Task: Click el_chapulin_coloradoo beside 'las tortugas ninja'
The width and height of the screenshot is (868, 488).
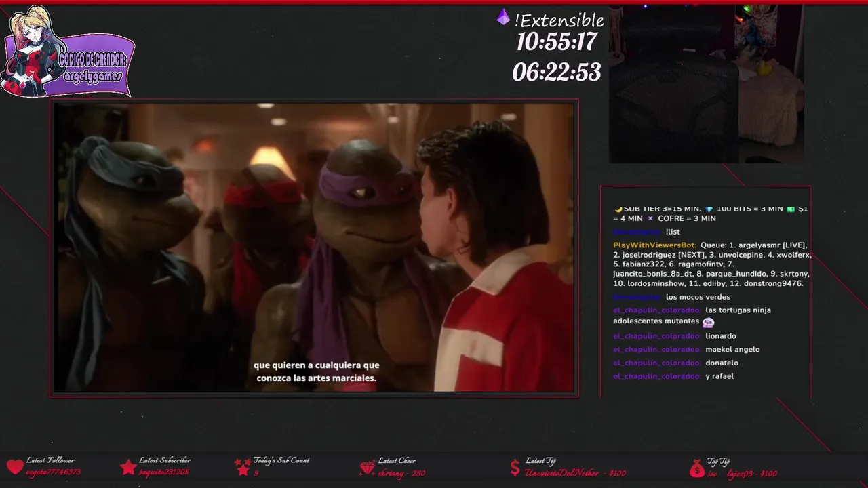Action: (x=656, y=310)
